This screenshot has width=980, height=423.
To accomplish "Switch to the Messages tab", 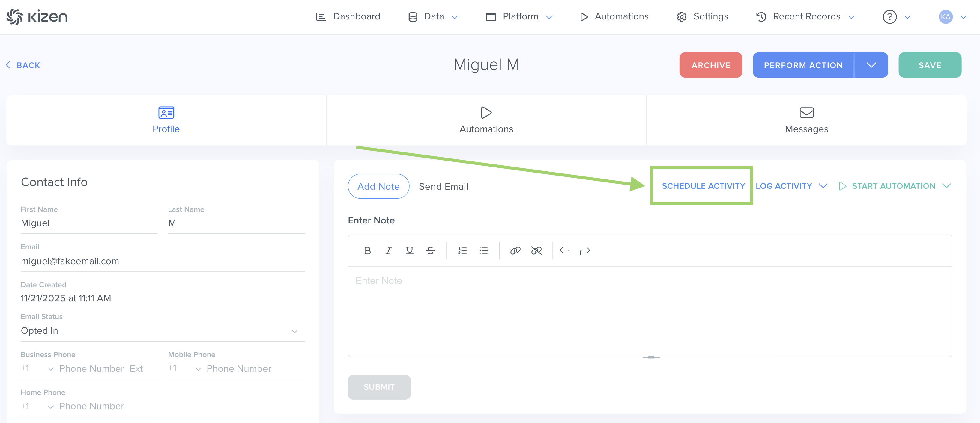I will coord(806,120).
